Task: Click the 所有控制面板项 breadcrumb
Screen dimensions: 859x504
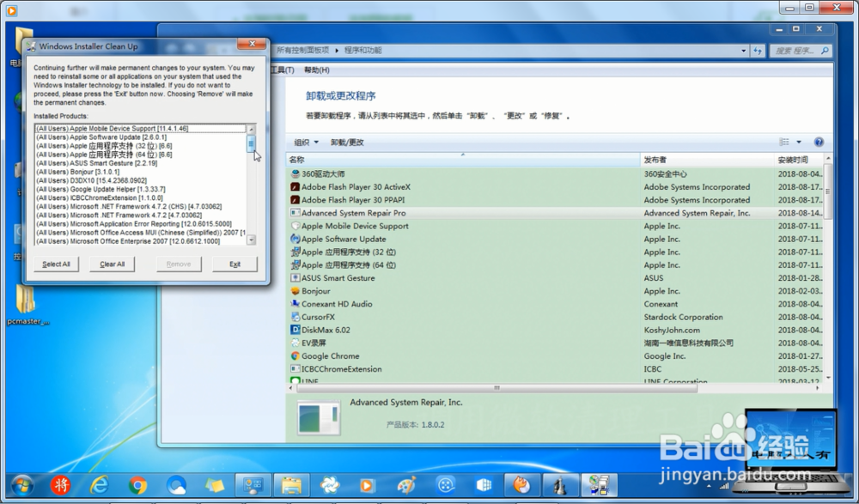Action: (302, 51)
